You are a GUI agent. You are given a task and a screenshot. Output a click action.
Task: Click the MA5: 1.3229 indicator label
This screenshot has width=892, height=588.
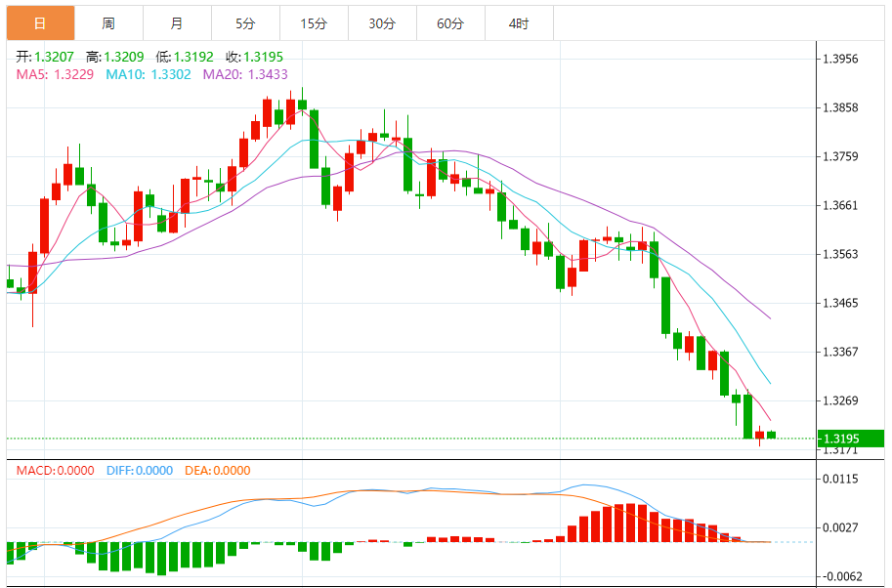coord(55,74)
